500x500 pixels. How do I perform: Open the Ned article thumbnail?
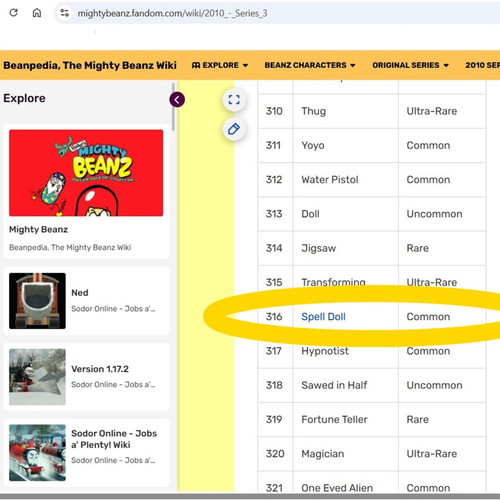37,301
